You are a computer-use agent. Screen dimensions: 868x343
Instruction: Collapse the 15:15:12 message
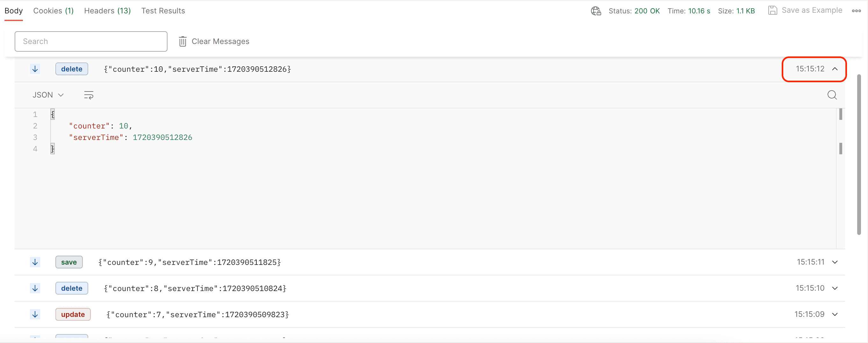coord(835,69)
